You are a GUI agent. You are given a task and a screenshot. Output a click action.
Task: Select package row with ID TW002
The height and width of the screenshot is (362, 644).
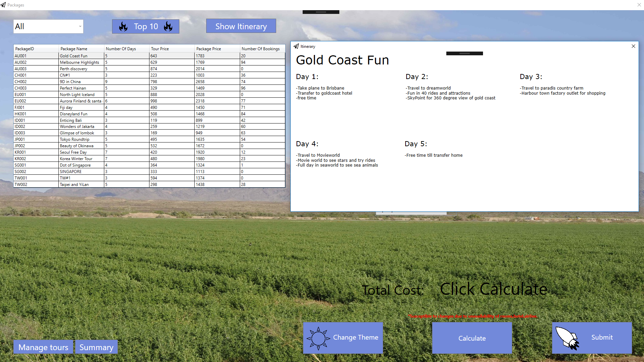pos(21,185)
